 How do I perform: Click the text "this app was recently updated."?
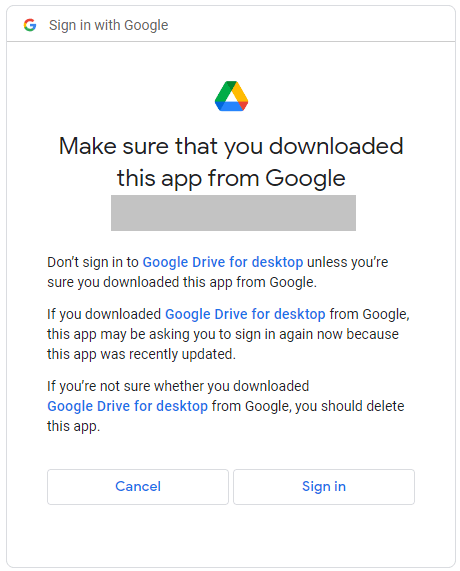pos(141,354)
